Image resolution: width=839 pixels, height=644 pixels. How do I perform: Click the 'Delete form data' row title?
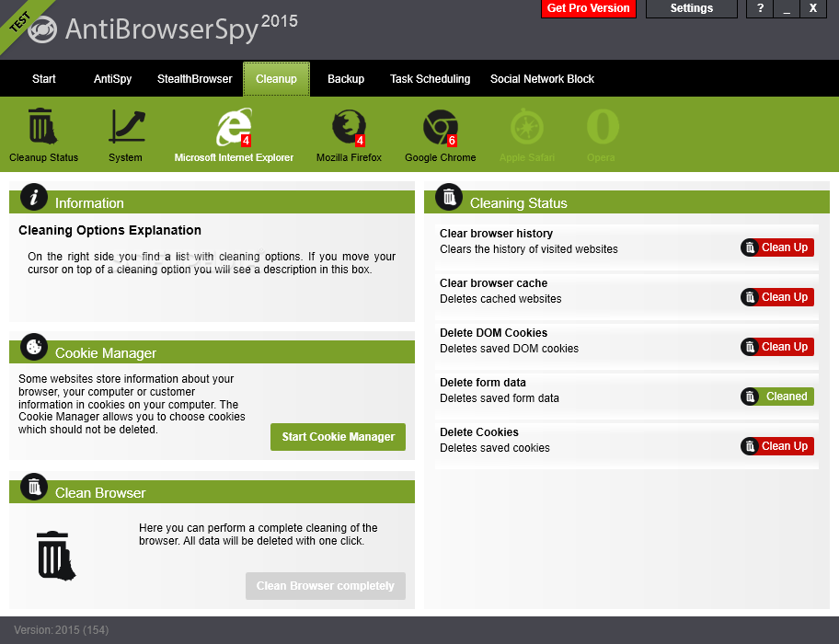pos(483,383)
